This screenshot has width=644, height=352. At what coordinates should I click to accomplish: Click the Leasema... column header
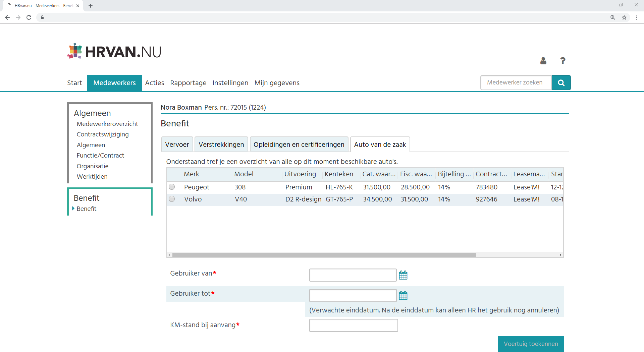529,174
